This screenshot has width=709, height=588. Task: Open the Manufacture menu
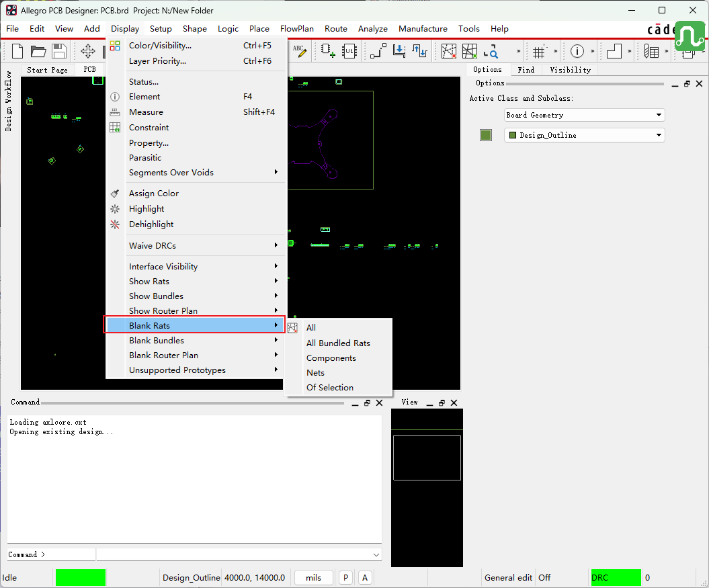423,28
